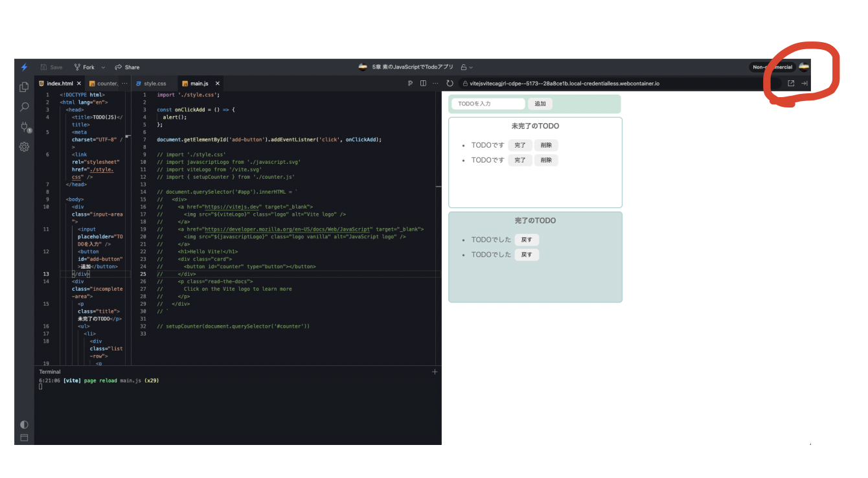This screenshot has height=478, width=868.
Task: Click the '[vite] page reload main.js' terminal line
Action: (x=99, y=381)
